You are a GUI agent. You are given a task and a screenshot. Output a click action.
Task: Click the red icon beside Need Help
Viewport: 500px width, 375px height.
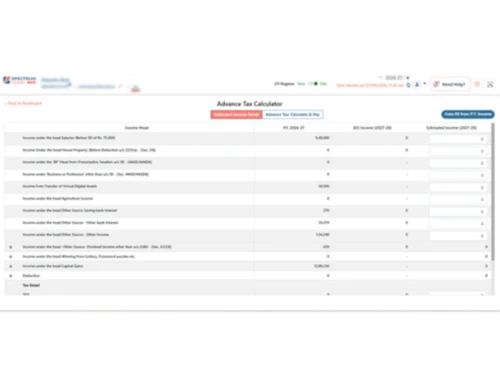coord(477,84)
